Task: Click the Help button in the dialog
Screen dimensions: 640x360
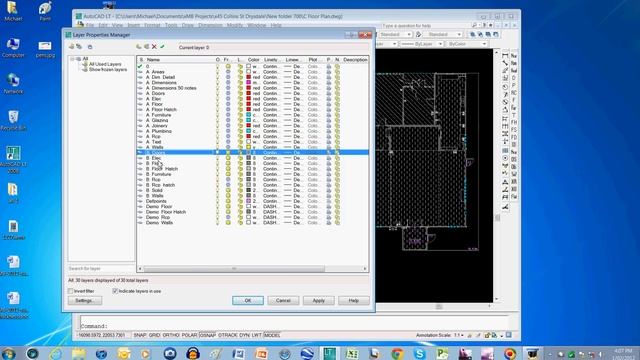Action: [354, 300]
